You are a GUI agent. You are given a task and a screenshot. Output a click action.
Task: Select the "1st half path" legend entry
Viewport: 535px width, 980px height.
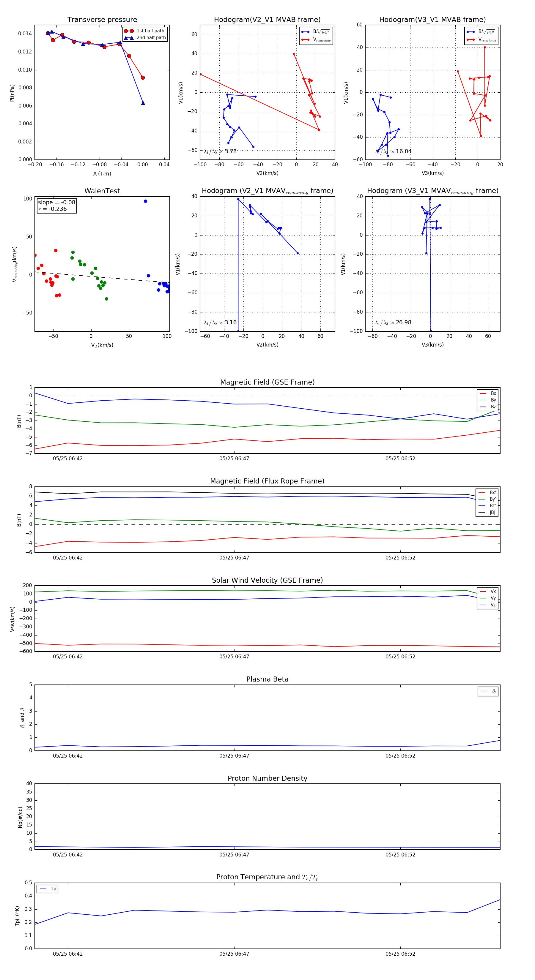145,31
